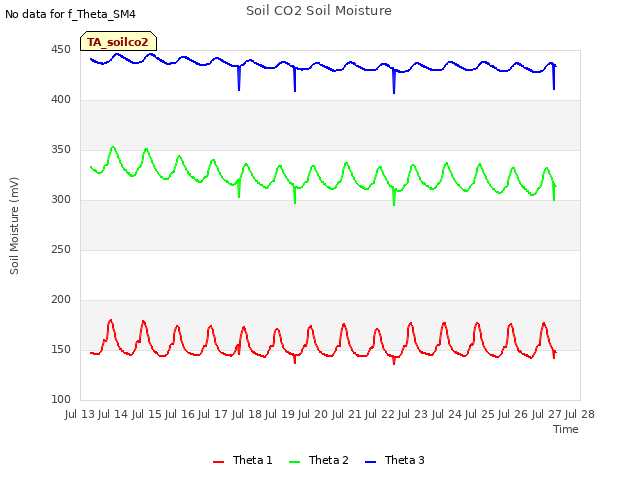
Task: Click the Jul 21 x-axis tick label
Action: coord(347,414)
